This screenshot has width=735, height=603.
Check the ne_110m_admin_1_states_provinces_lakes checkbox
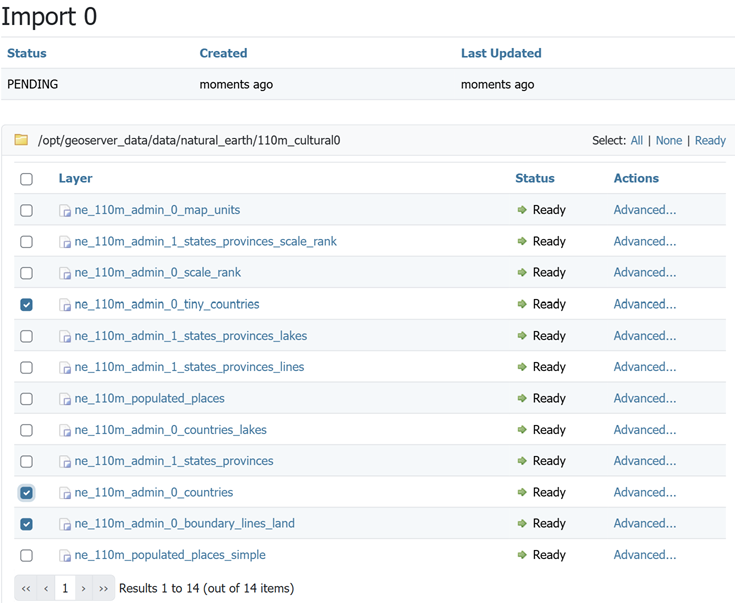26,336
